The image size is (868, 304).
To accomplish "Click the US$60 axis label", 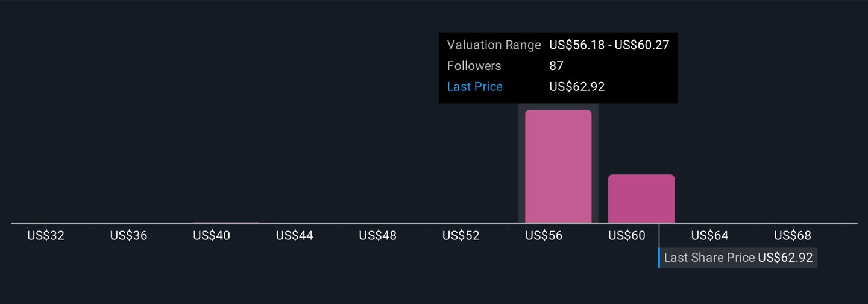I will [627, 236].
